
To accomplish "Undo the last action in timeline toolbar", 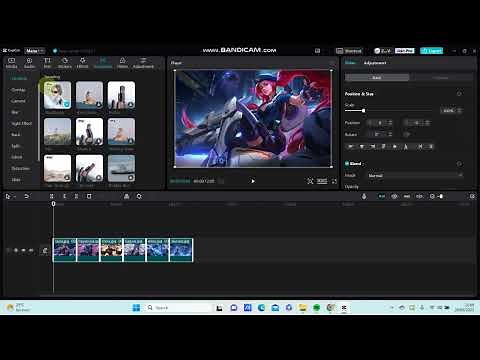I will click(26, 196).
